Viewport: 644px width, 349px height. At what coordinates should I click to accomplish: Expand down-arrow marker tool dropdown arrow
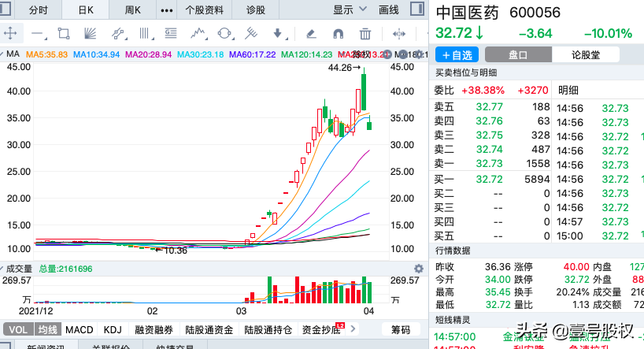[x=286, y=39]
